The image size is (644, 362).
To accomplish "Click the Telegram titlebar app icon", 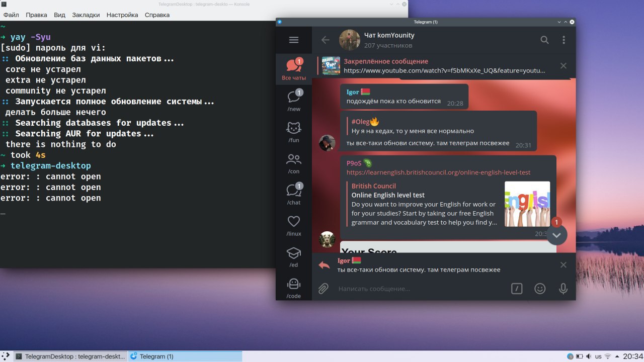I will pyautogui.click(x=280, y=22).
